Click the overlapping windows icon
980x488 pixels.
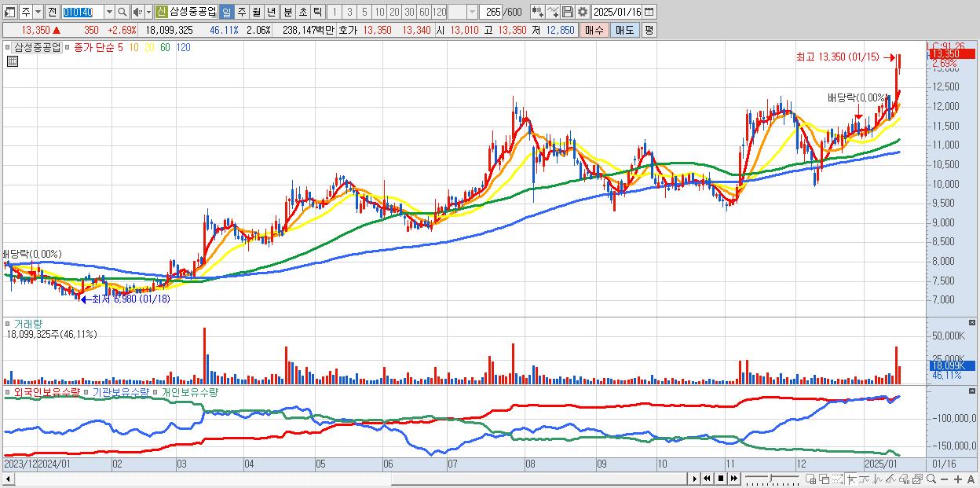(x=825, y=479)
